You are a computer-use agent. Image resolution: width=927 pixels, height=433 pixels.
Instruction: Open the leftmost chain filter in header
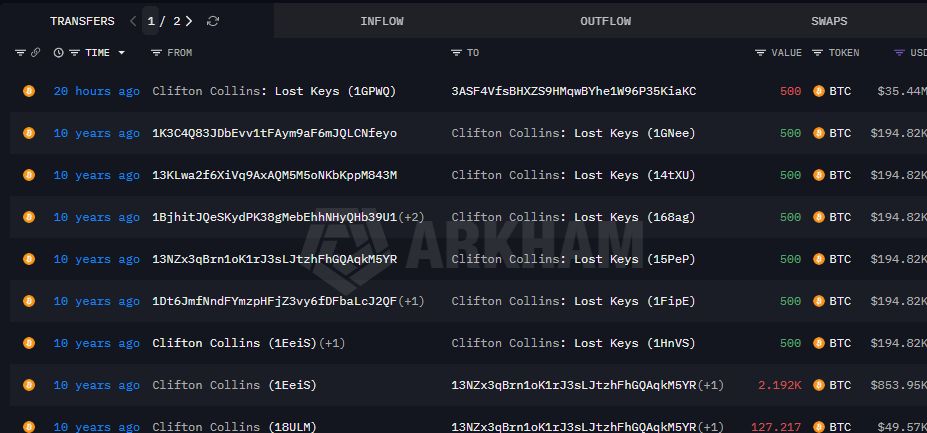pos(21,53)
